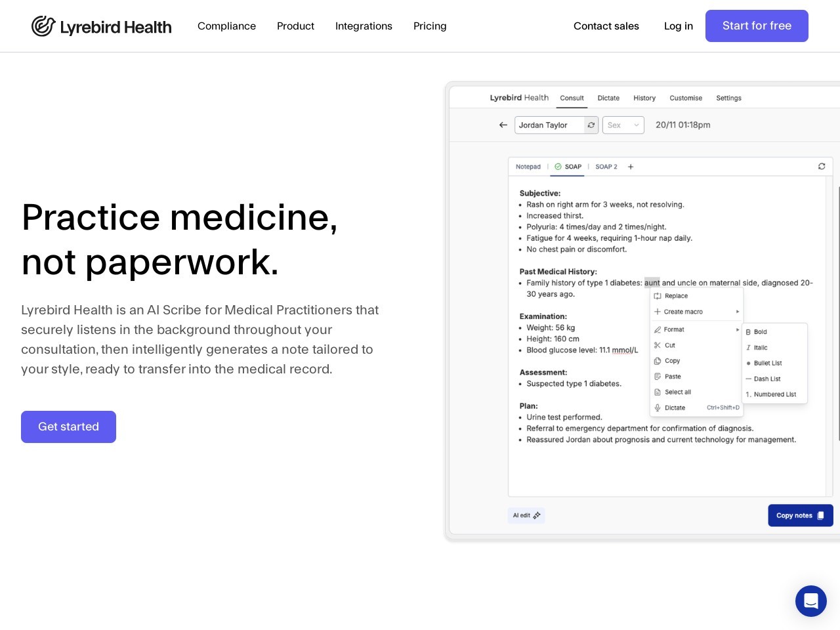Click line No chest pain or discomfort.

[x=576, y=249]
